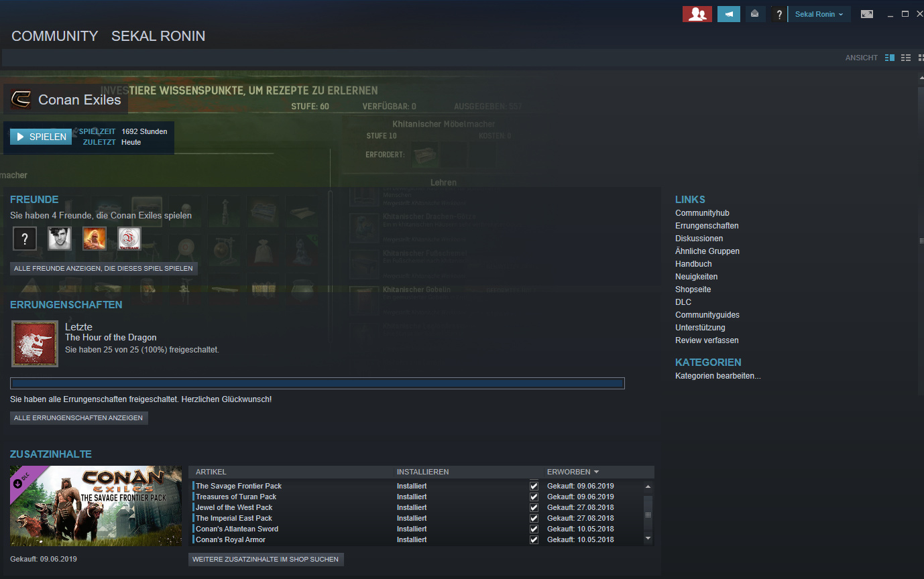Click the 1692 Stunden playtime value
Screen dimensions: 924x579
pos(145,131)
